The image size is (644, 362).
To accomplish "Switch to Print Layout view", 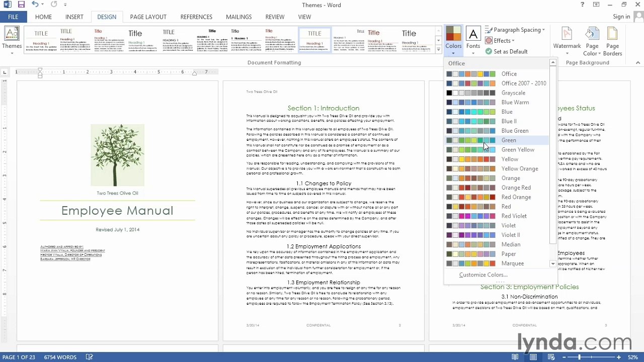I will coord(533,357).
